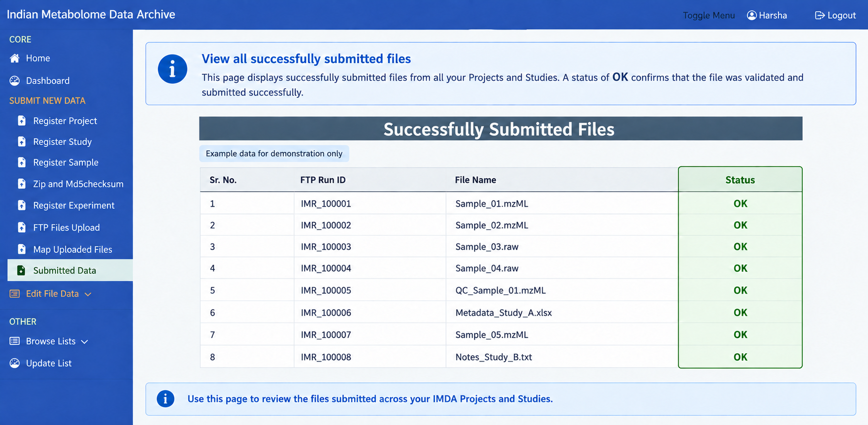Click the Toggle Menu button
Screen dimensions: 868x425
(x=709, y=16)
